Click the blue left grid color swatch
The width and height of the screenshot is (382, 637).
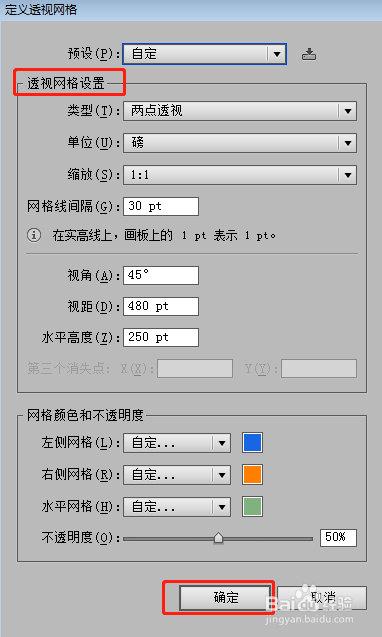tap(252, 443)
